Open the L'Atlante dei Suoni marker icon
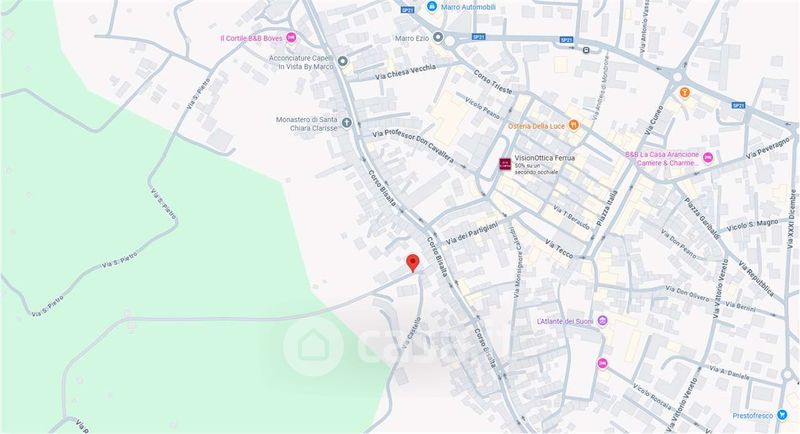800x434 pixels. tap(603, 321)
